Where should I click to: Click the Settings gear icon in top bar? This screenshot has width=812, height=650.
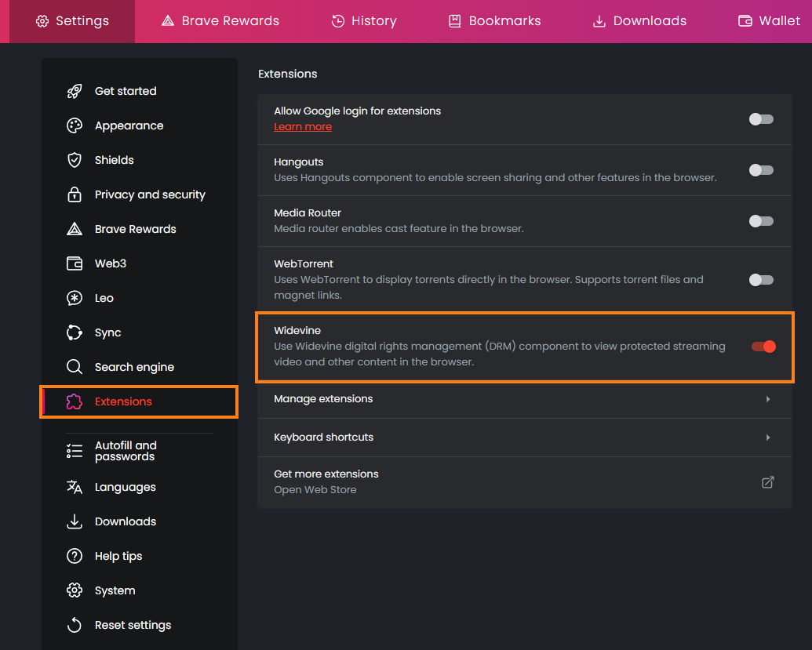(42, 21)
